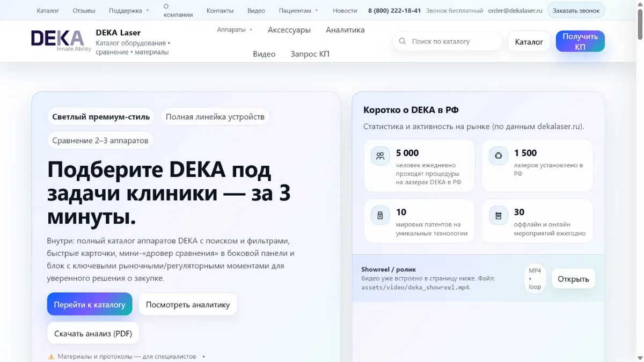Screen dimensions: 644x362
Task: Click the Светлый премиум-стиль chip
Action: [x=101, y=116]
